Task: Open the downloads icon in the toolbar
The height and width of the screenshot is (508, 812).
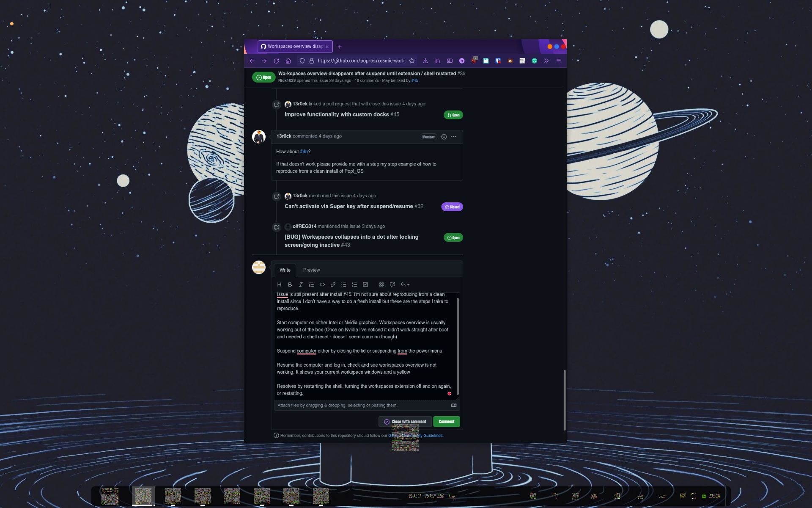Action: tap(425, 61)
